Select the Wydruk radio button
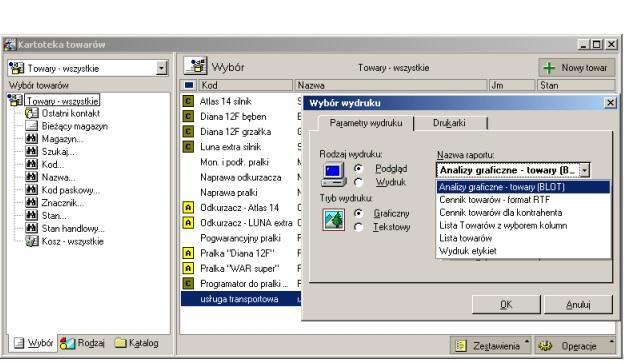The width and height of the screenshot is (626, 364). pos(359,182)
